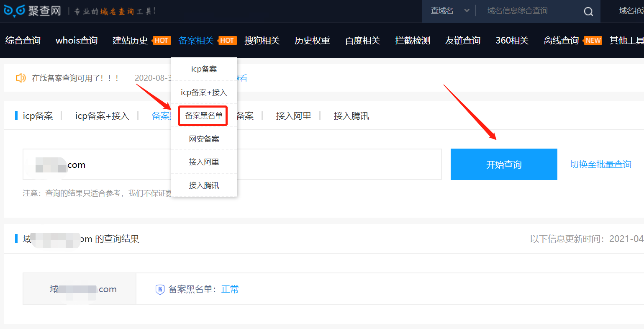The height and width of the screenshot is (329, 644).
Task: Click the 正常 blacklist status link
Action: coord(230,290)
